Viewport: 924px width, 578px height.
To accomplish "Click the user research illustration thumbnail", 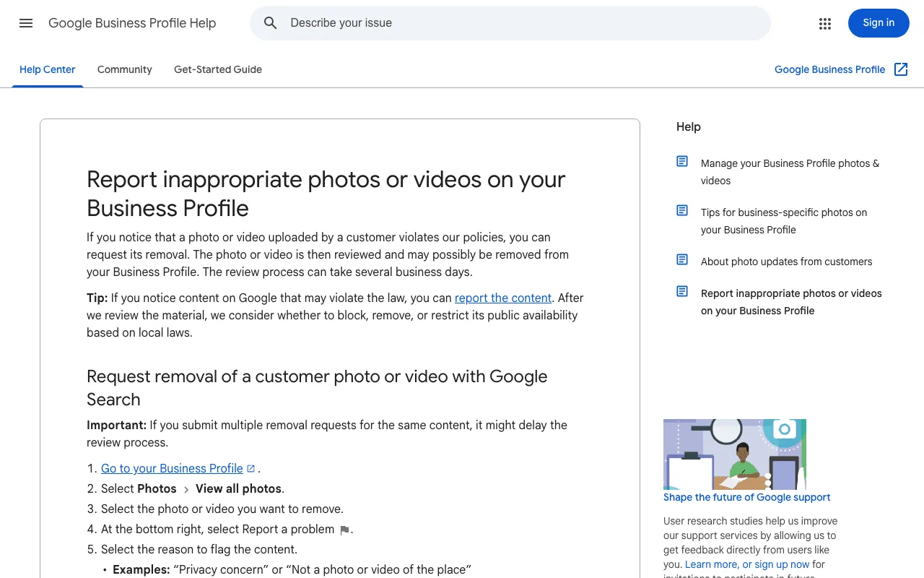I will 735,454.
